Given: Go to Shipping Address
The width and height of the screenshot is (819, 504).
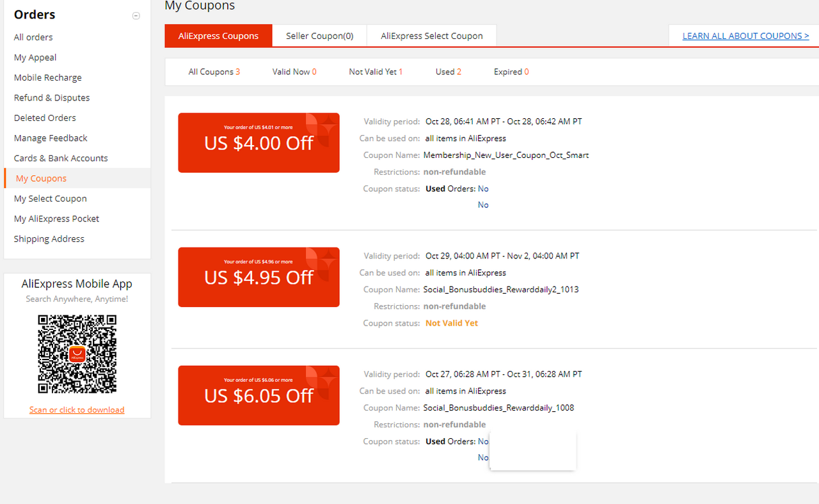Looking at the screenshot, I should pyautogui.click(x=49, y=239).
